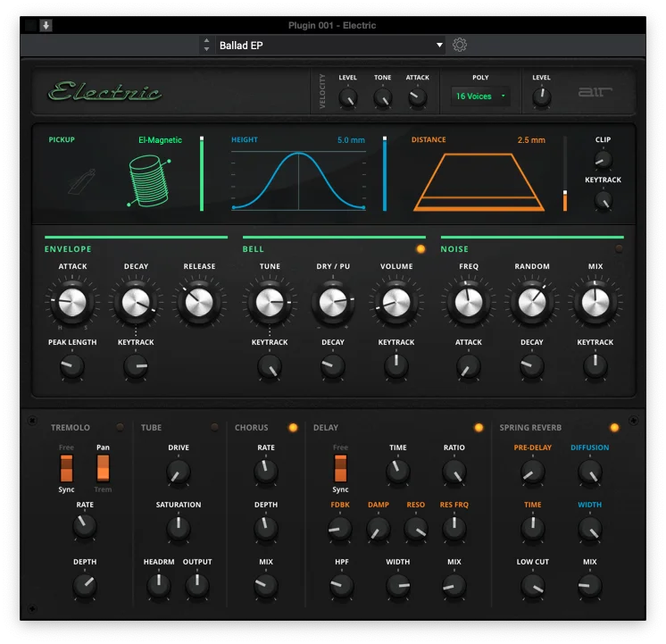Click the Bell Tune knob

click(x=270, y=302)
